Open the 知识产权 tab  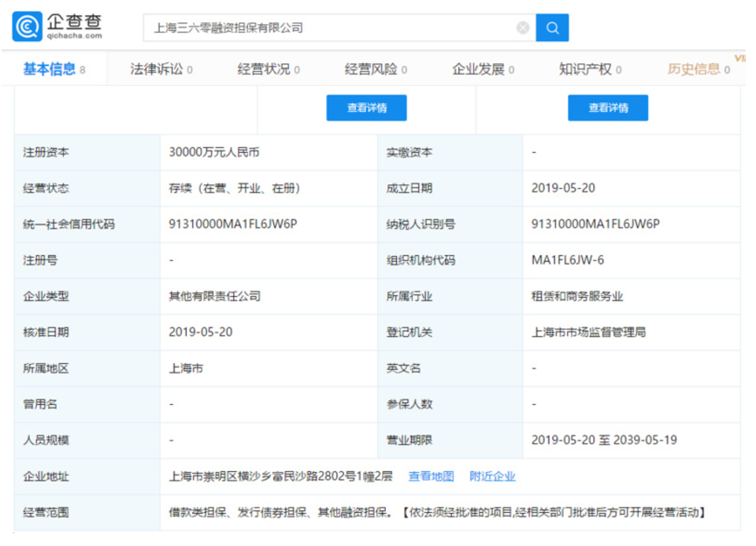(590, 69)
